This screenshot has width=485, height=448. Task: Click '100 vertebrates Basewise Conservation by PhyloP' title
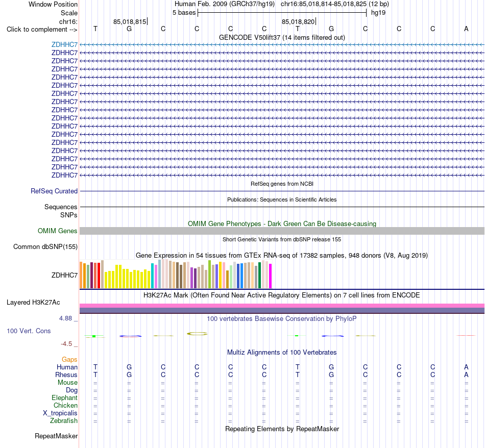[x=282, y=318]
